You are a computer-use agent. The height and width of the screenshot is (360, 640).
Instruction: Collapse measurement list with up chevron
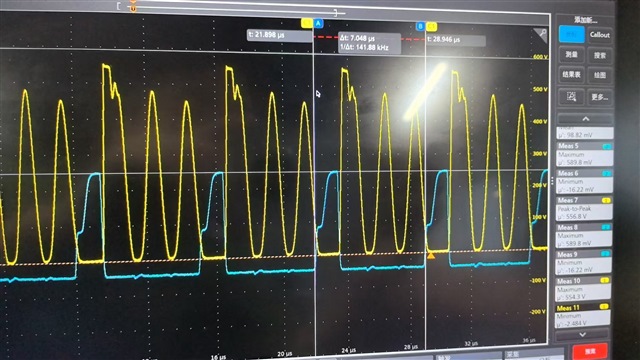click(585, 119)
